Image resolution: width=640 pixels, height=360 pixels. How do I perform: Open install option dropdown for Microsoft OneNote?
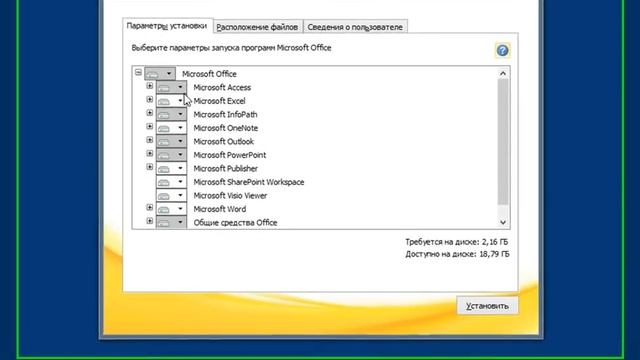pyautogui.click(x=171, y=127)
